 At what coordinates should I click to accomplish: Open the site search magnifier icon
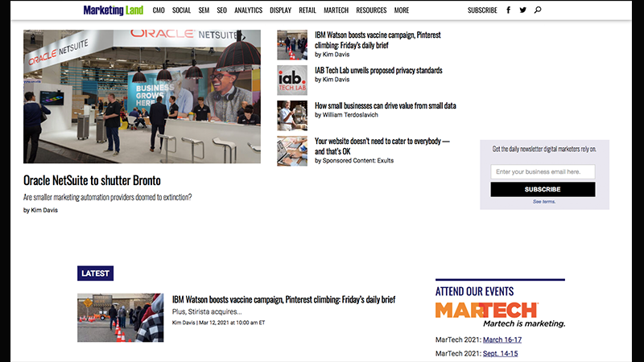click(x=538, y=10)
